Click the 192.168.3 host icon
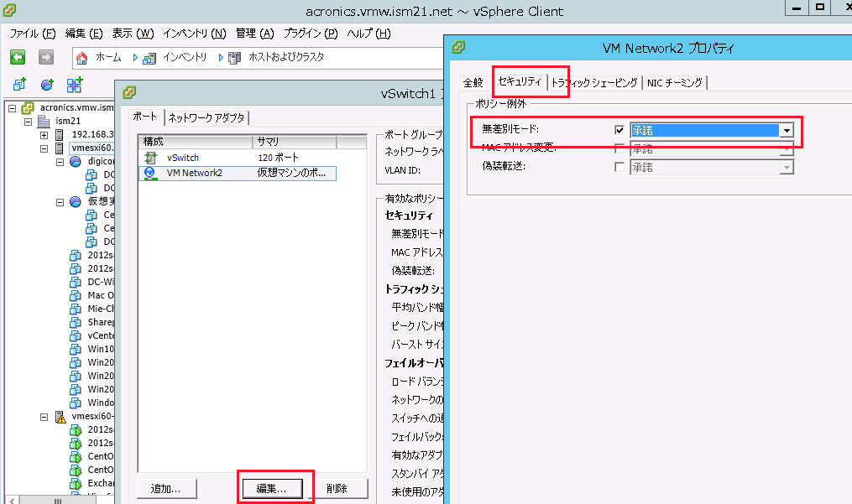852x504 pixels. tap(60, 134)
